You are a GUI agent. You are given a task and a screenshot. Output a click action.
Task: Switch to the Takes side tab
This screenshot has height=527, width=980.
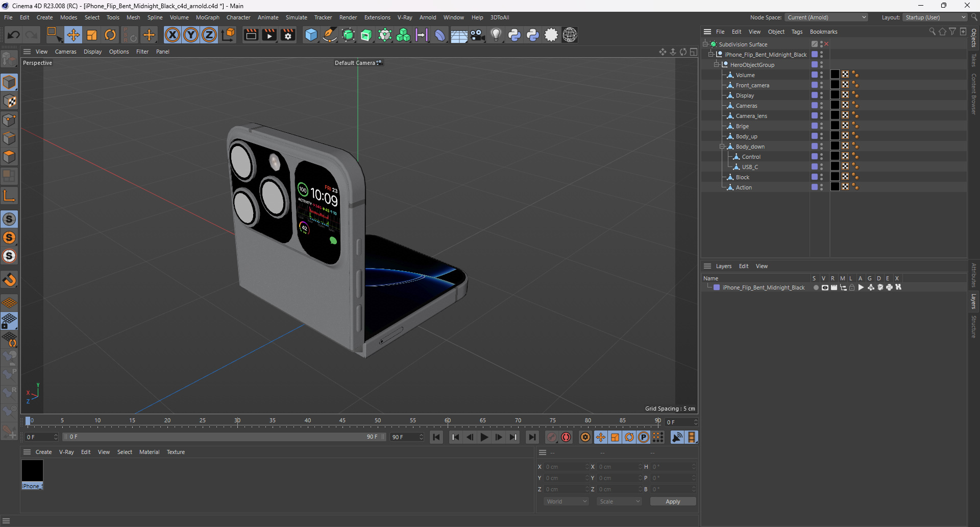[x=974, y=60]
